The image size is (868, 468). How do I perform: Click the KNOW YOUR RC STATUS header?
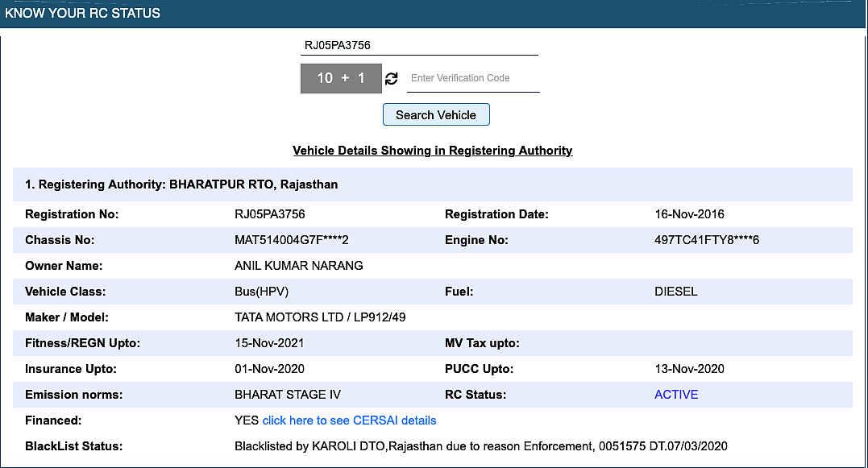pyautogui.click(x=82, y=13)
